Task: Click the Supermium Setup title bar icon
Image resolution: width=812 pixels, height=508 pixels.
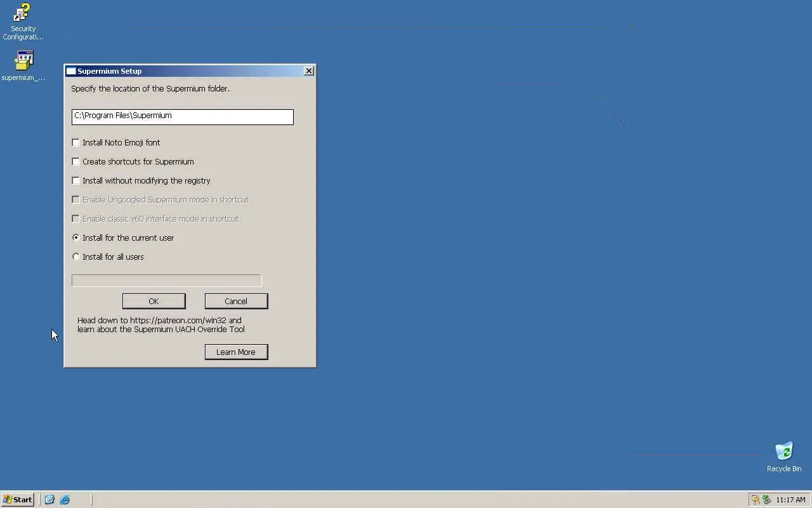Action: pyautogui.click(x=71, y=71)
